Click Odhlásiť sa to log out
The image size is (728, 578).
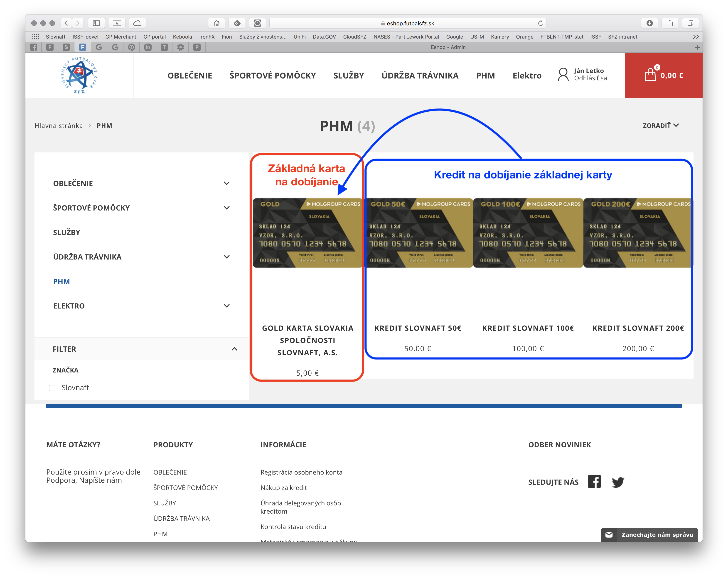coord(590,78)
